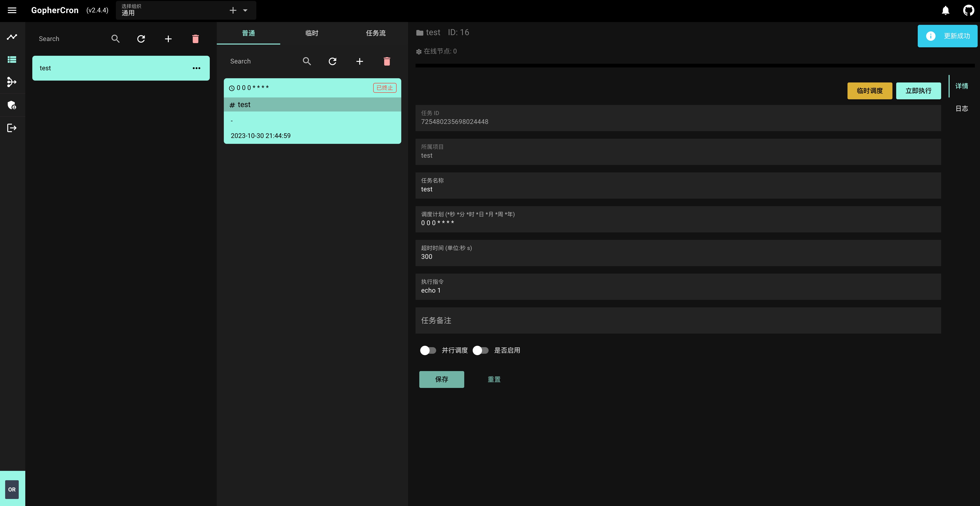Switch to the 任务流 tab

point(376,33)
